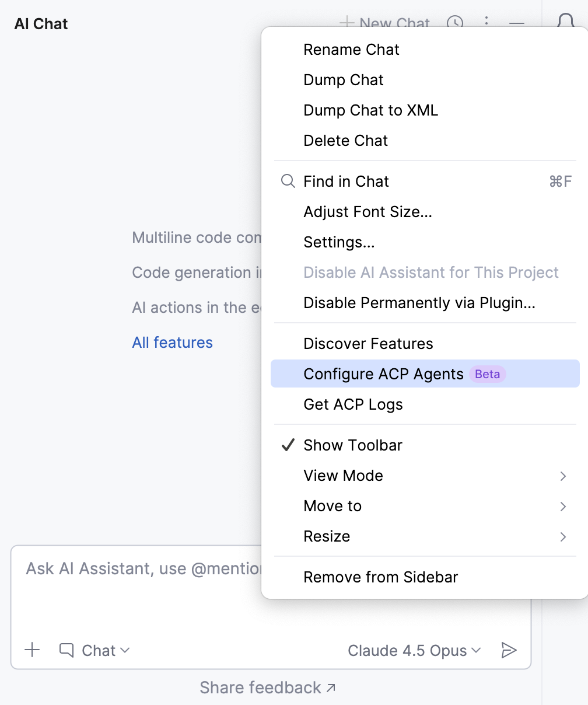This screenshot has height=705, width=588.
Task: Click the kebab menu icon in the header
Action: [487, 23]
